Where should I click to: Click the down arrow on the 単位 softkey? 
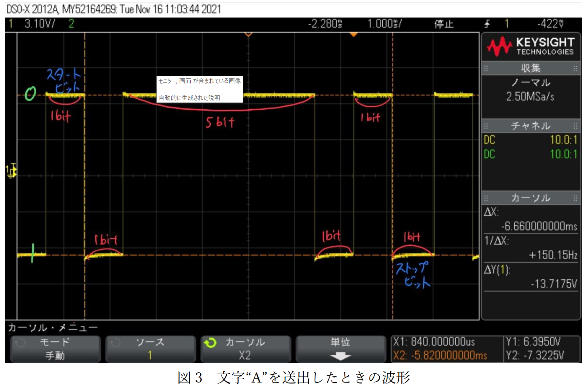tap(340, 356)
